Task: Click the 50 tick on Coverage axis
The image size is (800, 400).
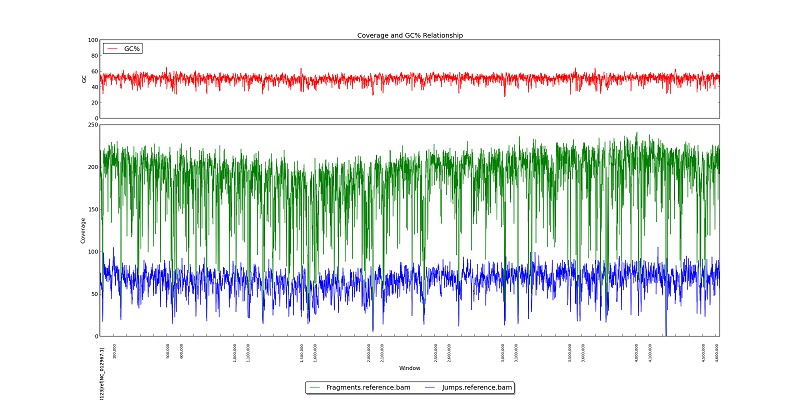Action: 94,294
